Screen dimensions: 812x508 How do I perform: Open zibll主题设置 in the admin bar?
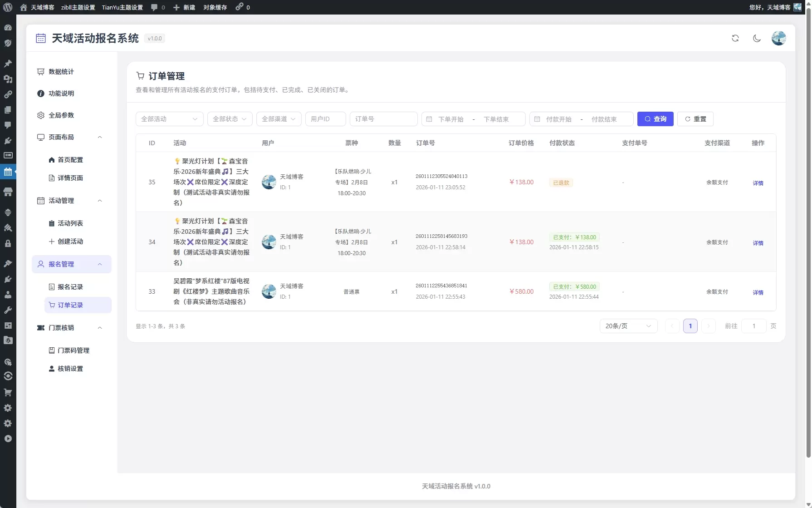click(78, 7)
